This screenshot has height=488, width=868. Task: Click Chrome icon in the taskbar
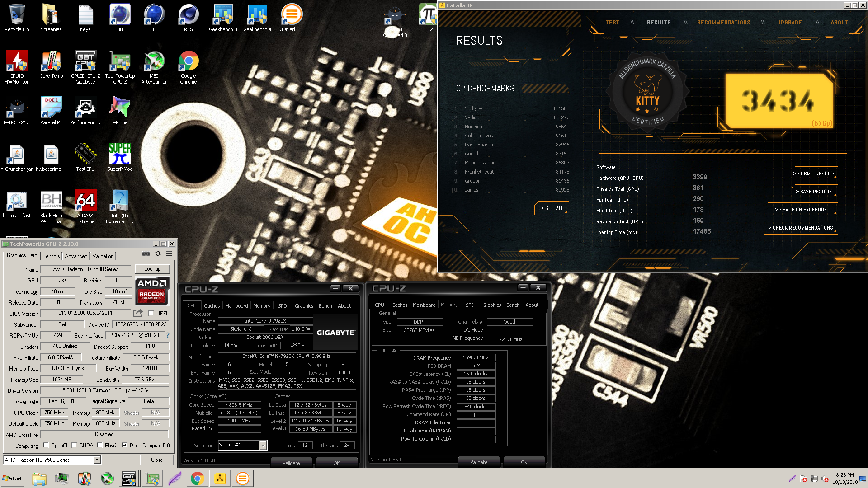197,479
